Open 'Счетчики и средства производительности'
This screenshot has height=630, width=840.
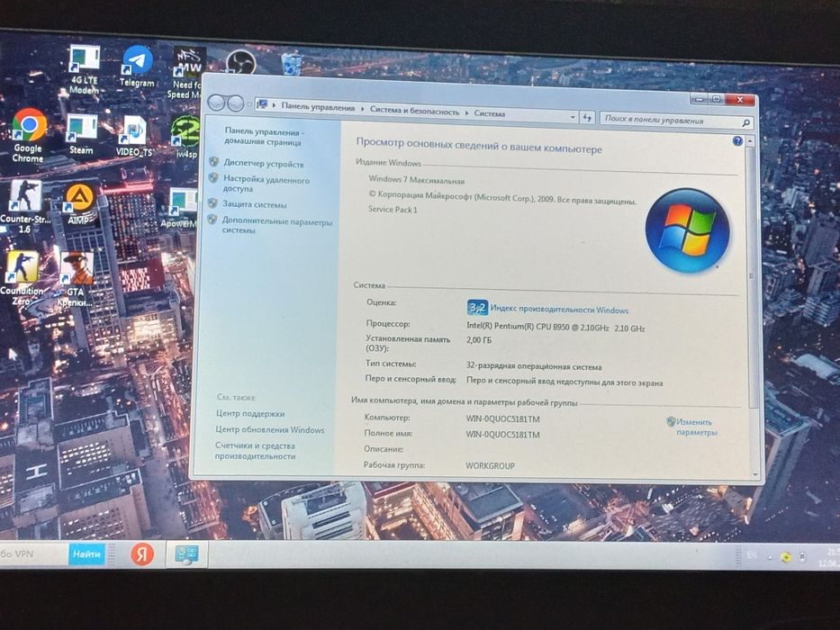pos(255,451)
